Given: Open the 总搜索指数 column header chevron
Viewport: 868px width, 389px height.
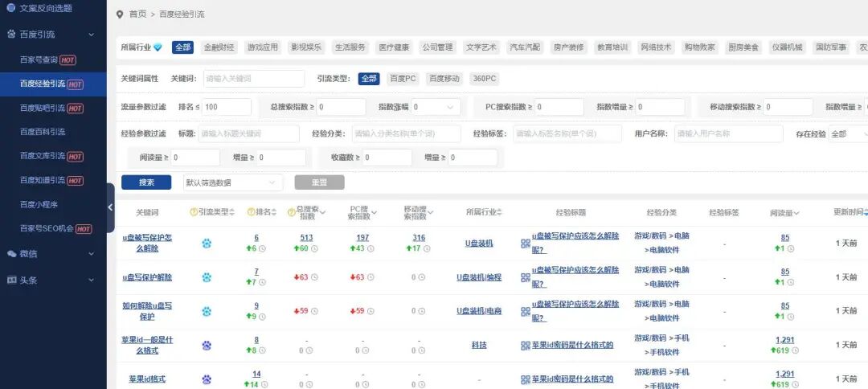Looking at the screenshot, I should coord(322,212).
